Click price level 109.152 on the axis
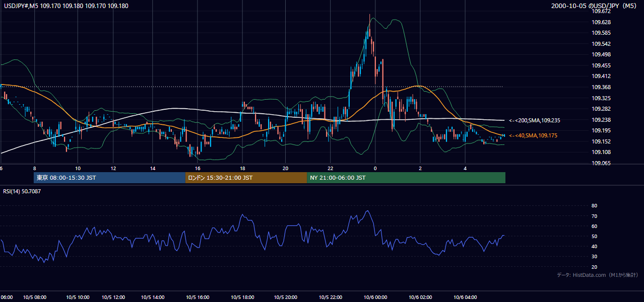The height and width of the screenshot is (302, 644). 602,141
